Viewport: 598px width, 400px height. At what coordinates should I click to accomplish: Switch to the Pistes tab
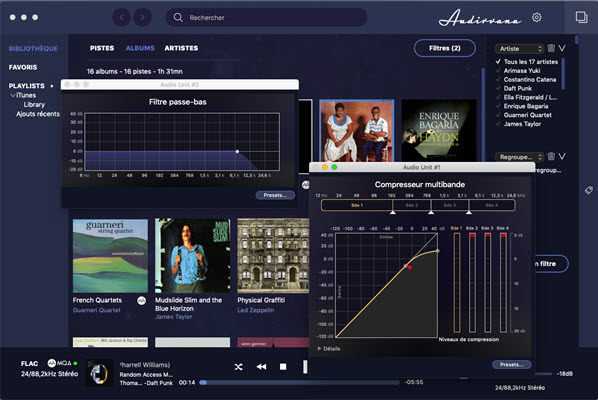tap(102, 48)
